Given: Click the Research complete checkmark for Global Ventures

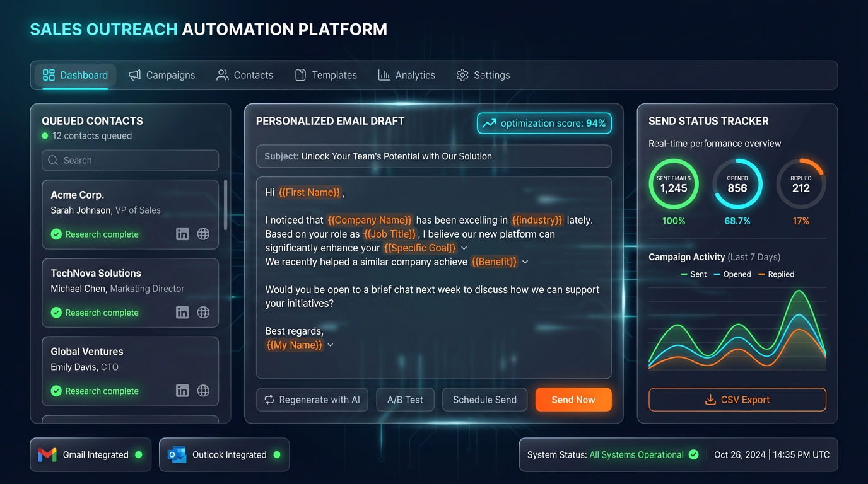Looking at the screenshot, I should (56, 391).
